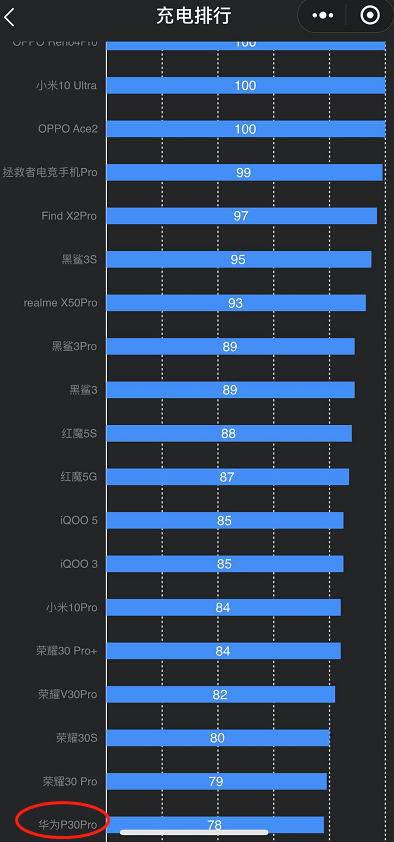394x842 pixels.
Task: Click the 黑鲨3Pro label
Action: tap(75, 346)
